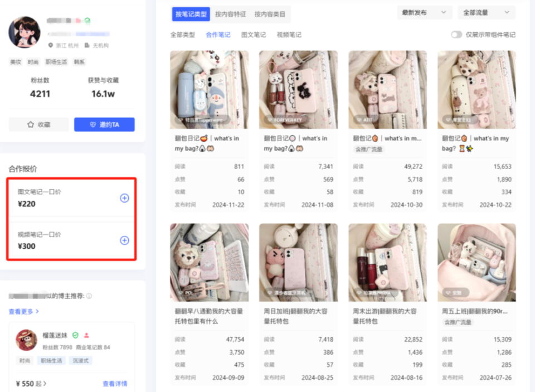
Task: Open note thumbnail dated 2024-11-22
Action: (x=209, y=90)
